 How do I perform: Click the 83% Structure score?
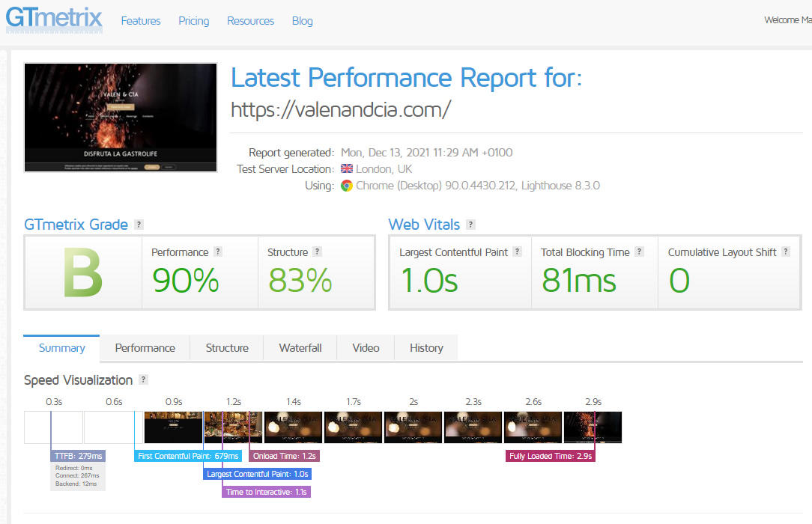(x=300, y=281)
